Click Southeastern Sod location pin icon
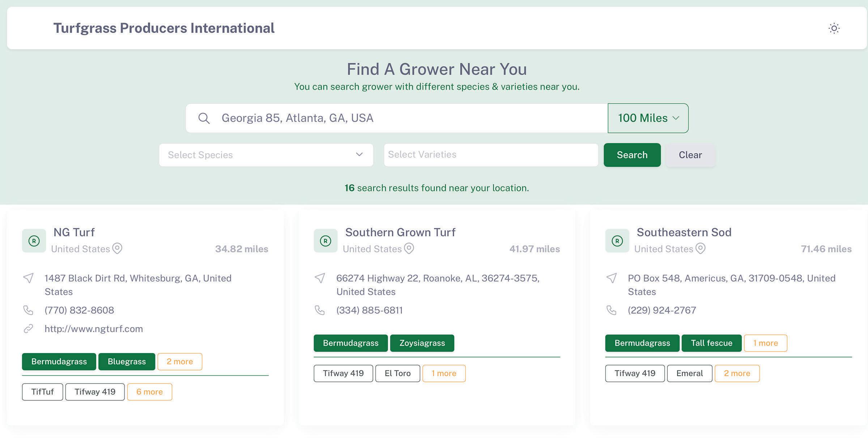This screenshot has height=438, width=868. click(x=701, y=249)
